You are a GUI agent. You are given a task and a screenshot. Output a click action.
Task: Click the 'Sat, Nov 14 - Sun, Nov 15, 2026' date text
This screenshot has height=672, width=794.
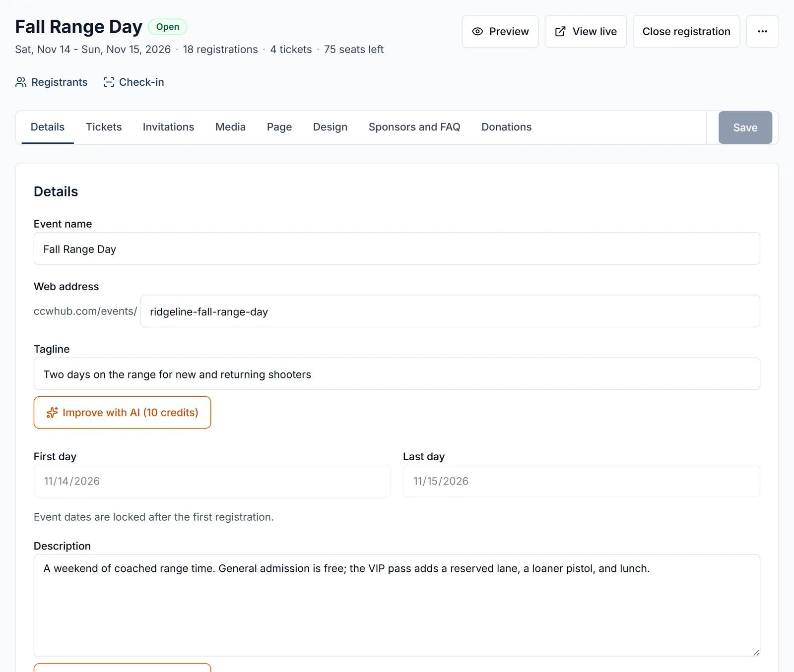click(x=93, y=50)
